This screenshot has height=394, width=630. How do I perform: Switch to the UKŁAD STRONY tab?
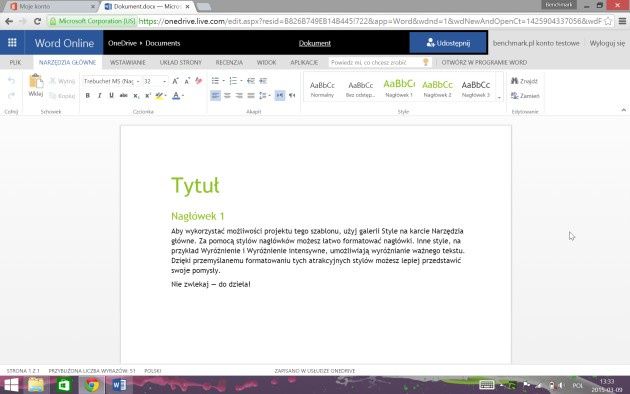click(x=180, y=62)
